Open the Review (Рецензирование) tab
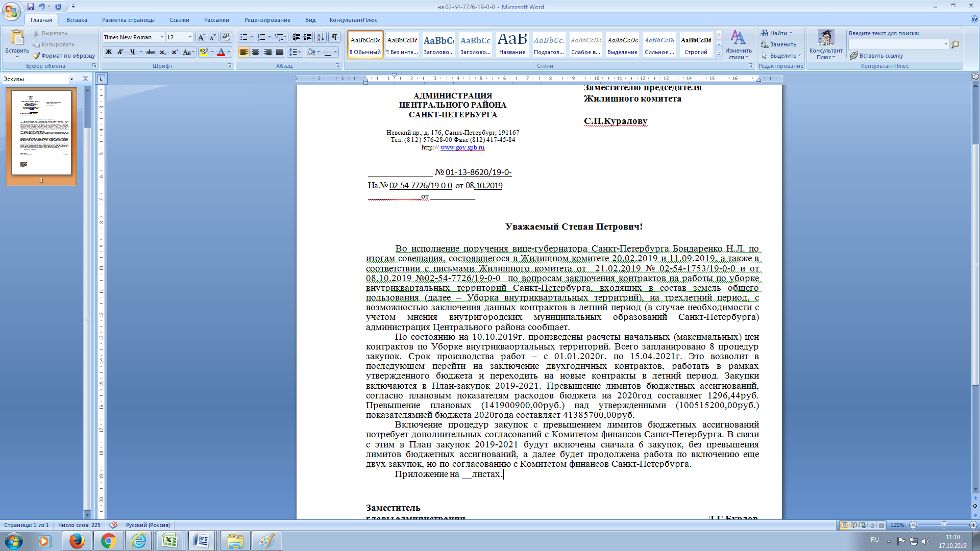 [267, 20]
